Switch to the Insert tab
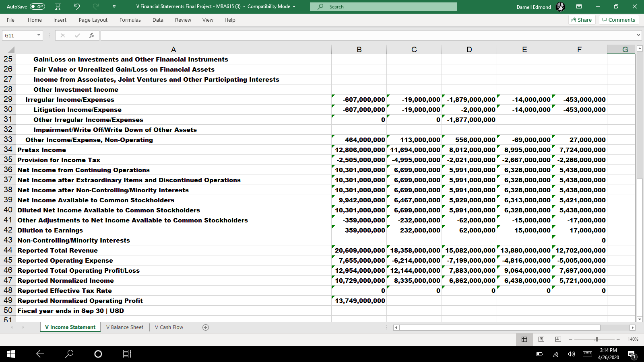 point(60,20)
